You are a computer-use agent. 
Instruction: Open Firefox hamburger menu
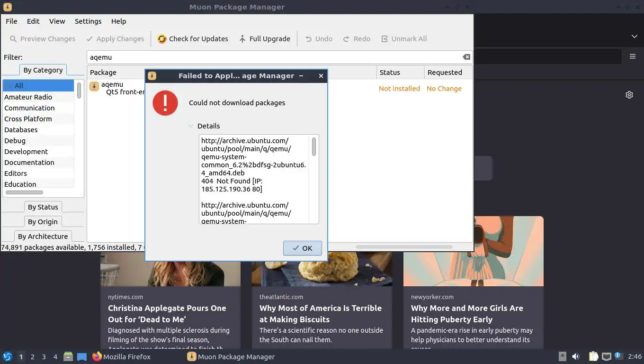coord(633,56)
